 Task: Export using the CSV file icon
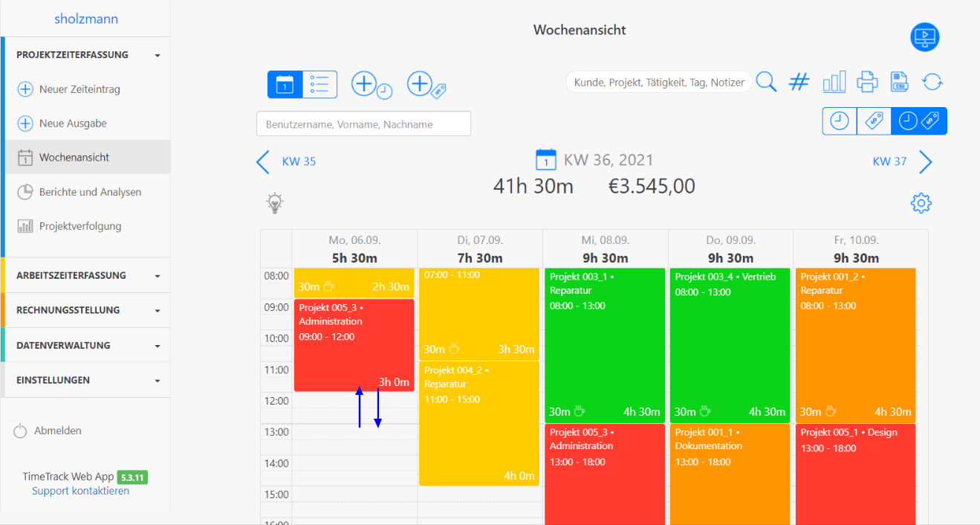tap(900, 82)
